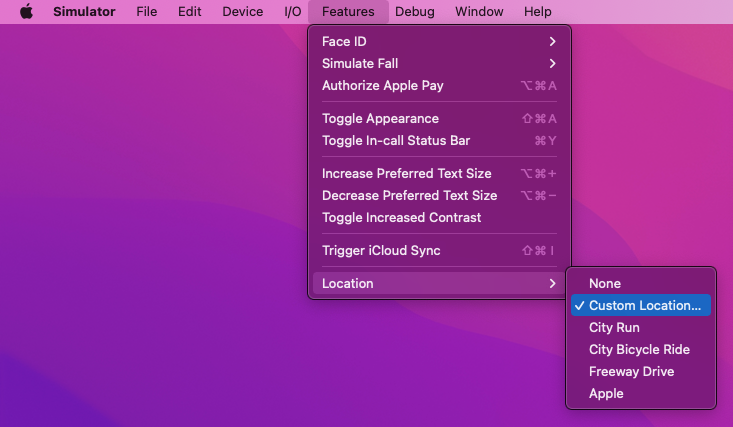Open the Apple logo menu
The image size is (733, 427).
tap(26, 12)
